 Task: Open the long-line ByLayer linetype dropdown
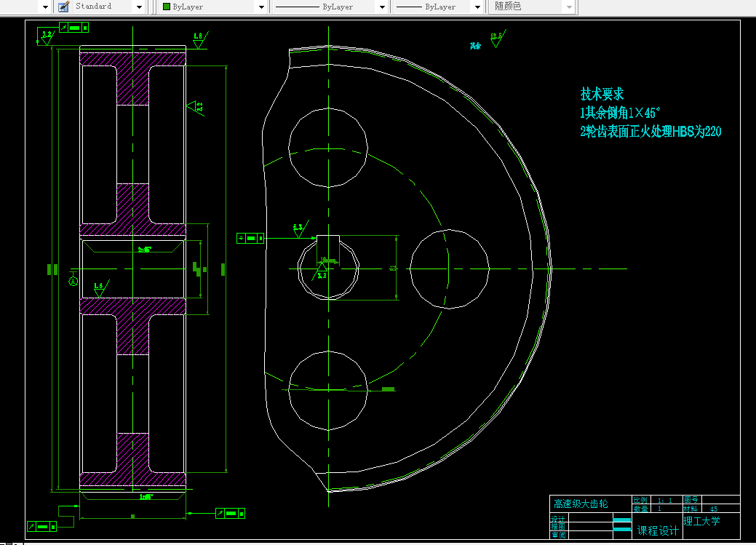330,7
